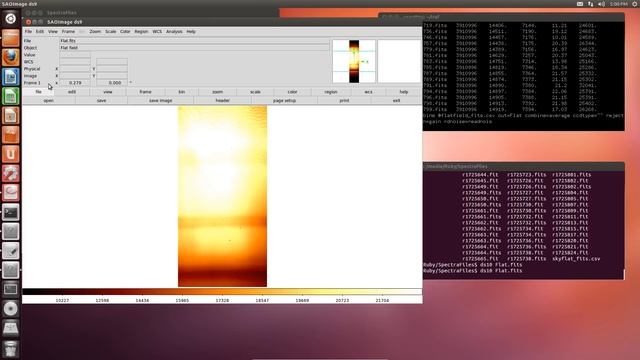
Task: Open the ds9 Help menu
Action: 191,31
